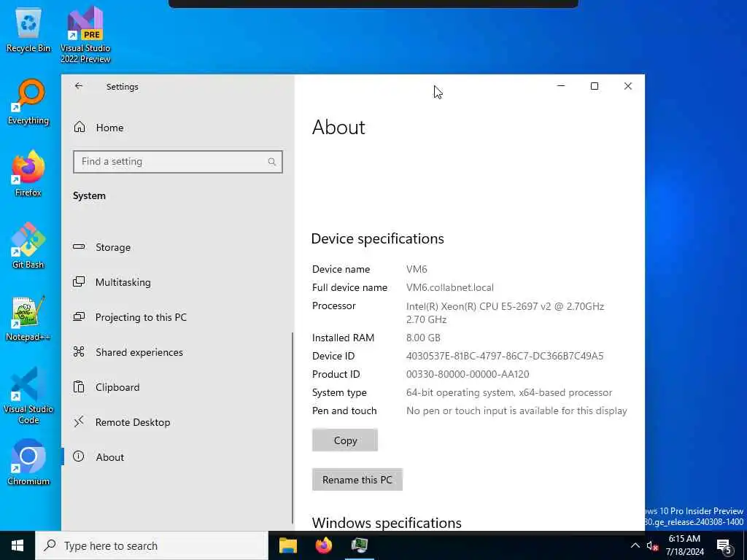Show hidden system tray icons chevron
Image resolution: width=747 pixels, height=560 pixels.
pos(635,545)
